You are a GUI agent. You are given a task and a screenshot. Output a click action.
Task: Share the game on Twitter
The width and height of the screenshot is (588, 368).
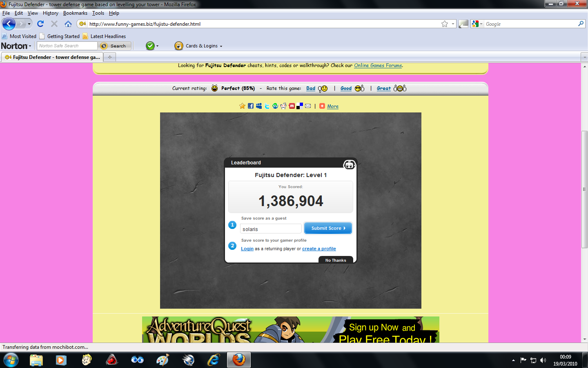tap(267, 106)
